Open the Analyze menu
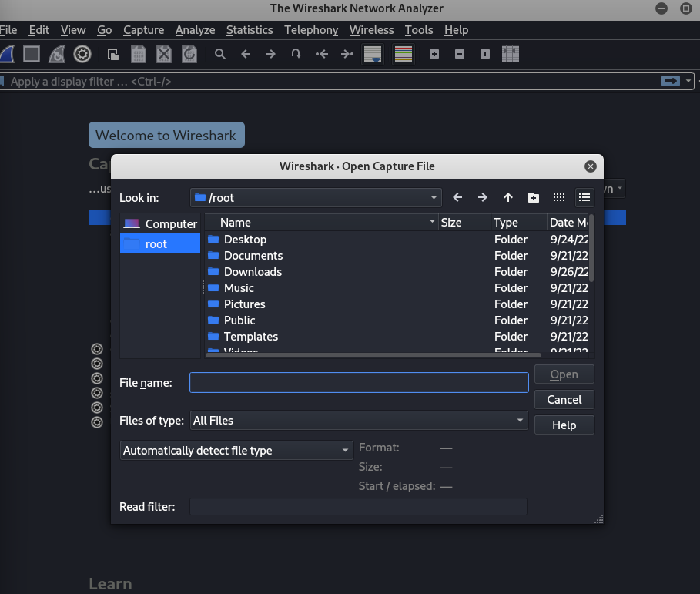This screenshot has width=700, height=594. point(195,30)
